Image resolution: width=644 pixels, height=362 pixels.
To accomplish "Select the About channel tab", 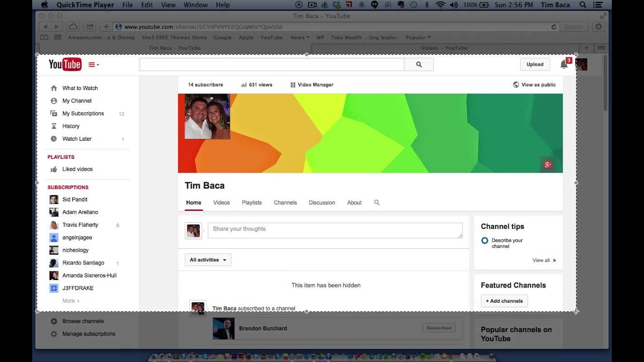I will 354,203.
